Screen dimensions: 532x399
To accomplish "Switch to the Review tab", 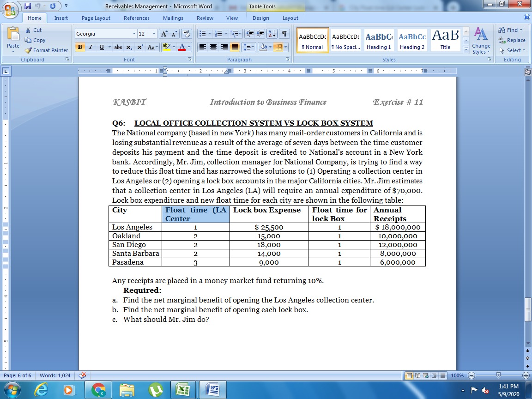I will click(205, 18).
